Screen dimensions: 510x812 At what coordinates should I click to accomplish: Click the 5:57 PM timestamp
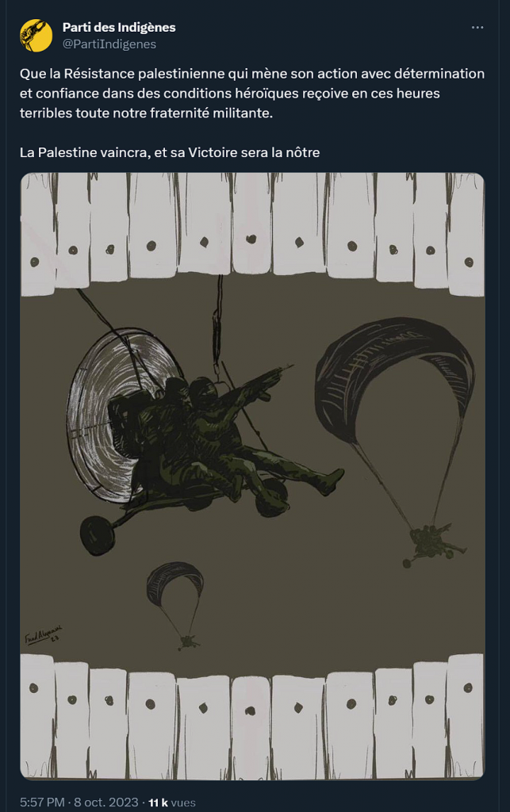[43, 802]
